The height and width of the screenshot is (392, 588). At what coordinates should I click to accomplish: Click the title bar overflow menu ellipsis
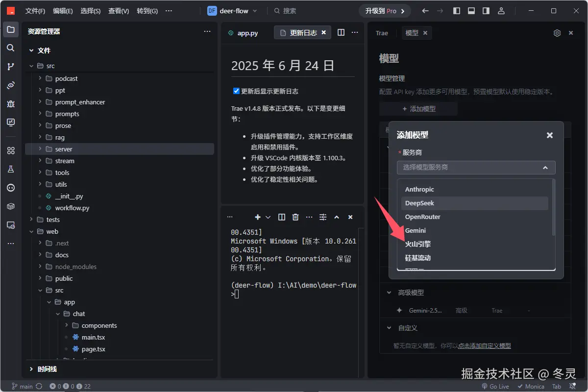[x=169, y=11]
